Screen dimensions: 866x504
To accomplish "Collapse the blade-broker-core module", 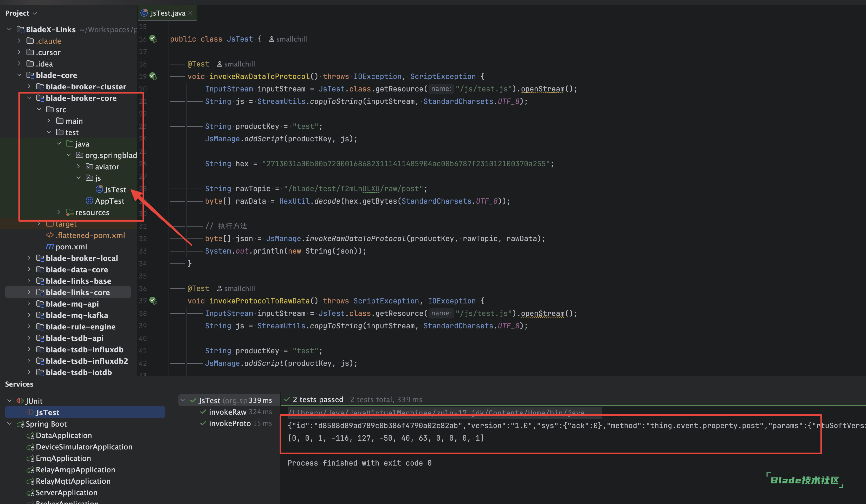I will (x=29, y=98).
